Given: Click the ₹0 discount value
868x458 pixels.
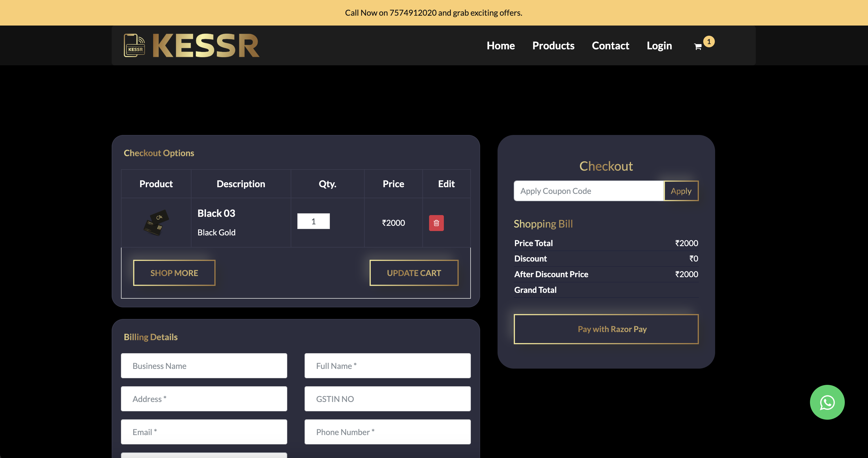Looking at the screenshot, I should (693, 259).
